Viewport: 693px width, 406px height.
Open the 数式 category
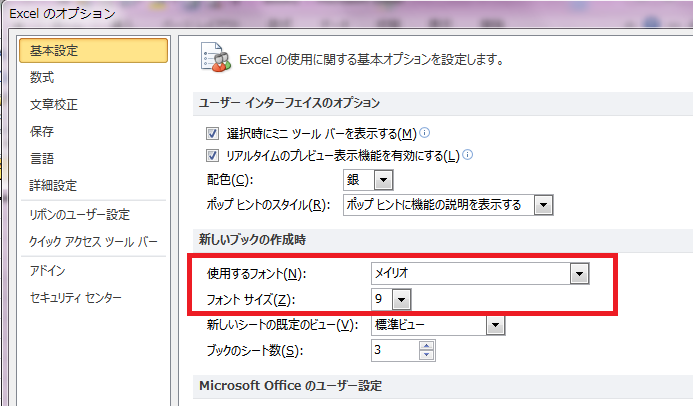pos(42,77)
